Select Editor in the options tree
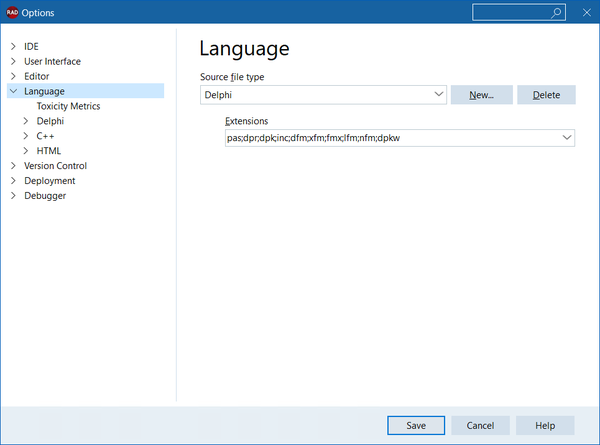The image size is (600, 445). tap(37, 76)
